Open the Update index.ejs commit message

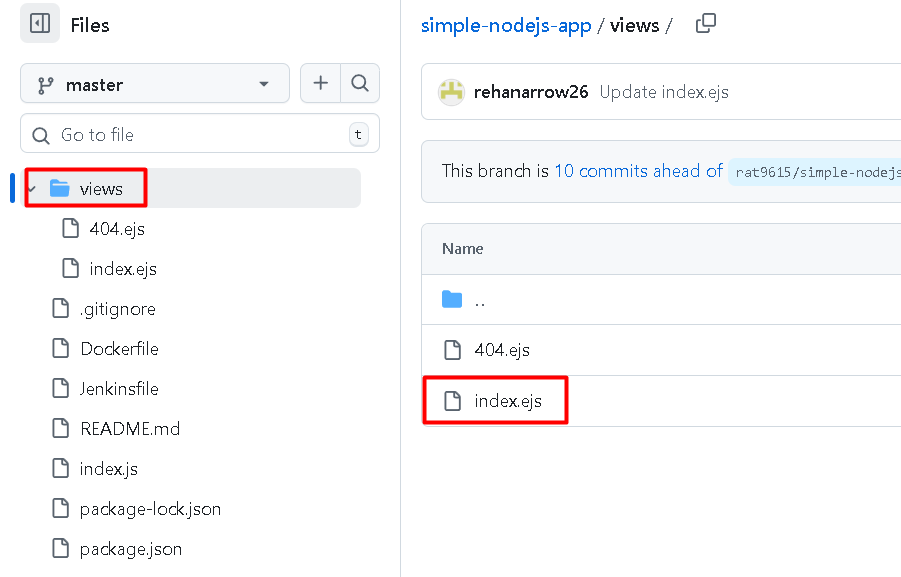tap(664, 92)
